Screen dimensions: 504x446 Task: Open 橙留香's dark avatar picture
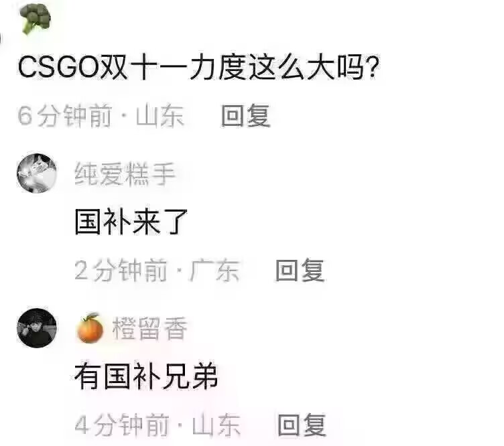(37, 328)
